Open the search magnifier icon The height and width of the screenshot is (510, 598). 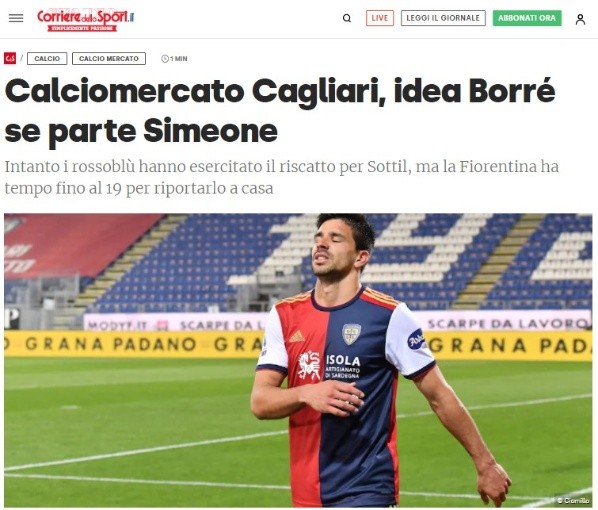click(347, 18)
